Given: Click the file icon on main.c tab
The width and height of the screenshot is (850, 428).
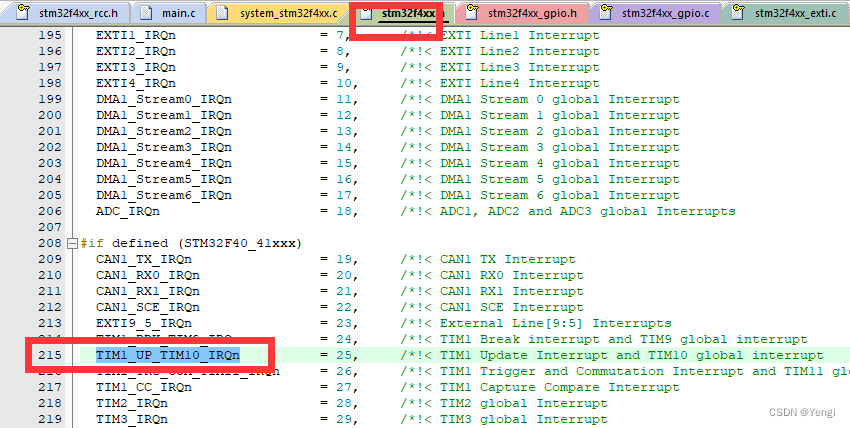Looking at the screenshot, I should click(146, 12).
